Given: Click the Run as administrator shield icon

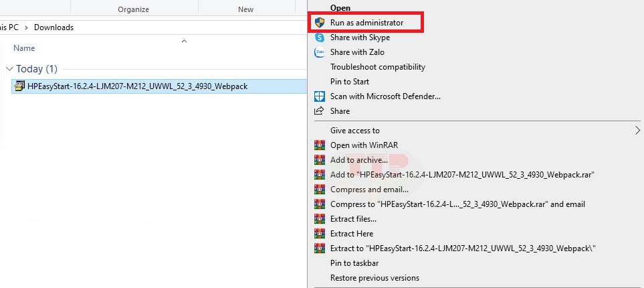Looking at the screenshot, I should click(x=319, y=23).
